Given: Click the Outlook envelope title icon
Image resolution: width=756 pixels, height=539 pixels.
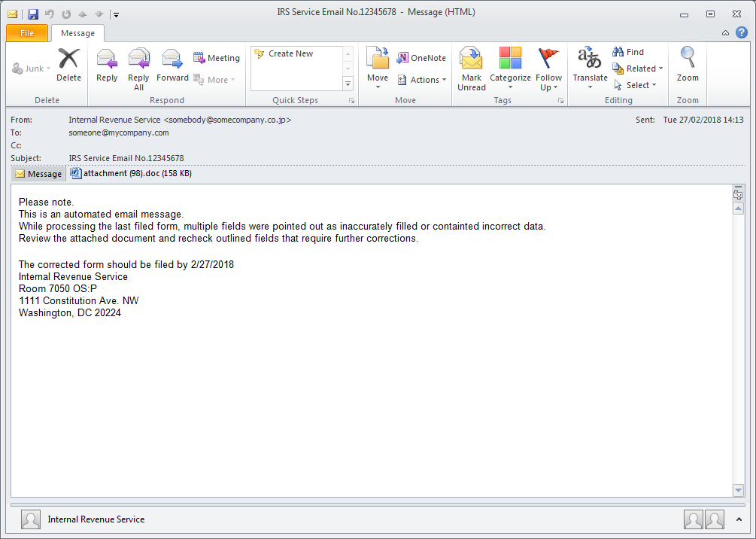Looking at the screenshot, I should click(13, 14).
